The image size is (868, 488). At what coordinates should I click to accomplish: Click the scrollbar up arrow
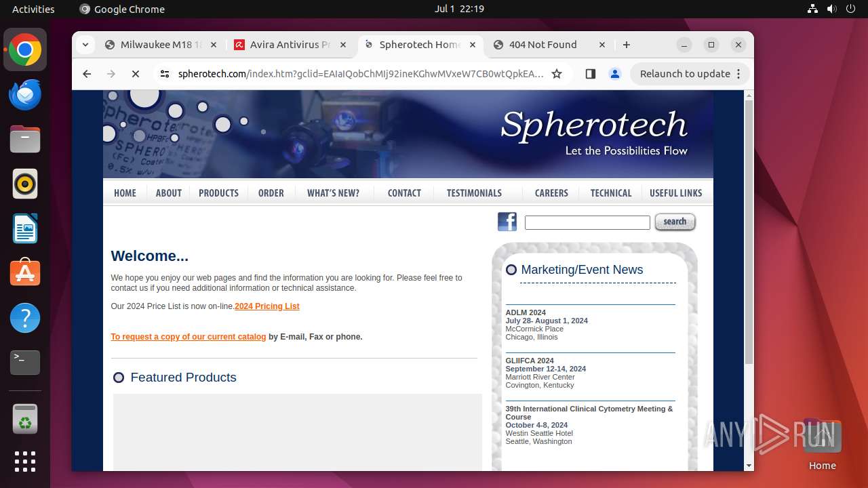pos(749,95)
